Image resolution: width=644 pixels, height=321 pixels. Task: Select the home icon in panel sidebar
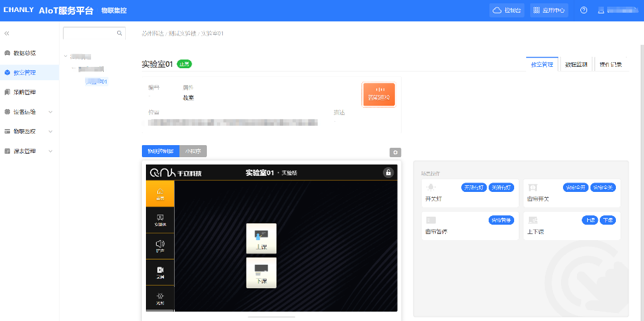160,193
